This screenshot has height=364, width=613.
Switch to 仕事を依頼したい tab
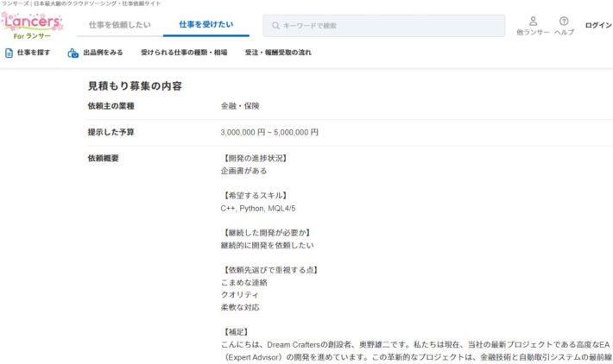120,25
